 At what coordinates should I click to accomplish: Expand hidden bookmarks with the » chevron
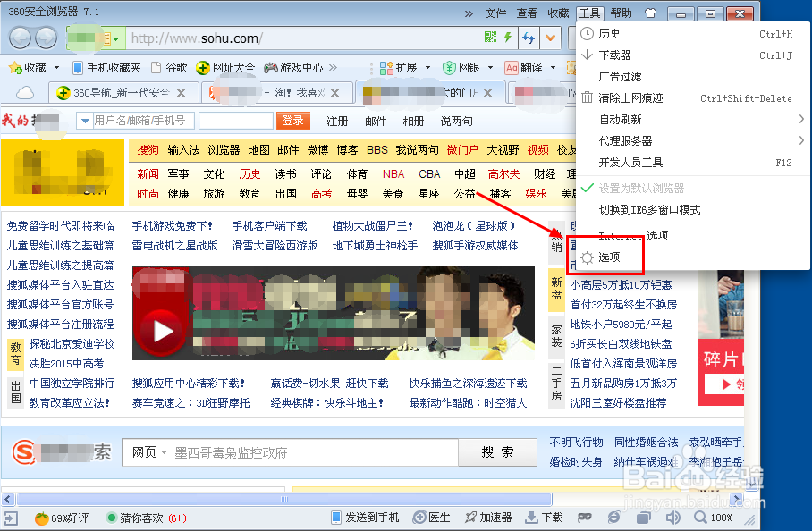[333, 68]
